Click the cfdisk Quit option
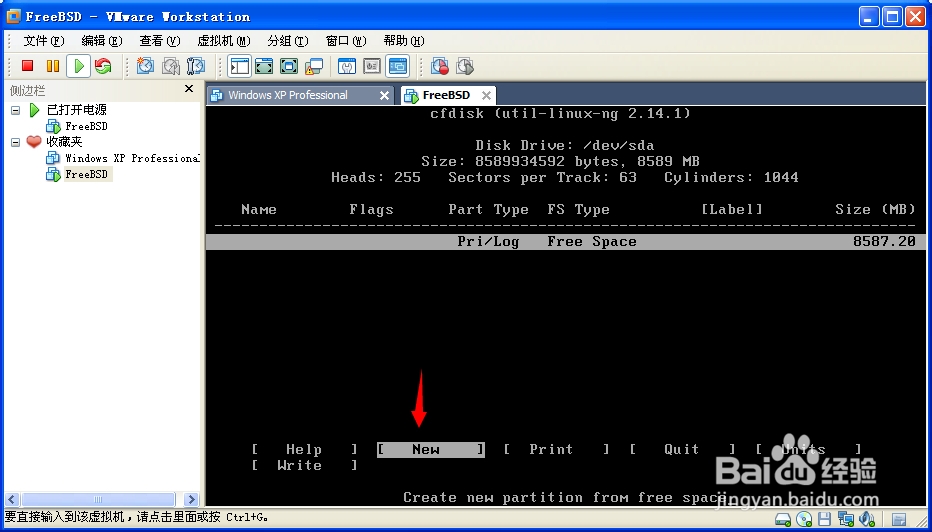Image resolution: width=932 pixels, height=532 pixels. tap(682, 449)
